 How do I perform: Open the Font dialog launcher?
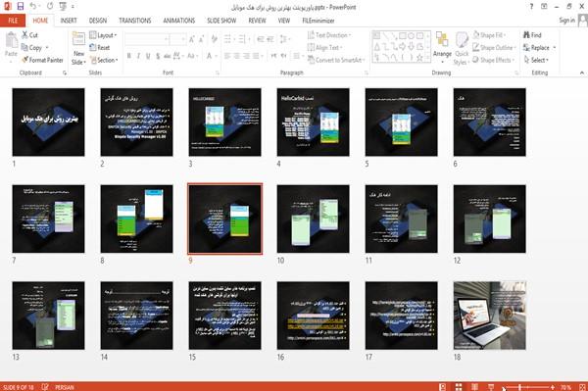(218, 73)
